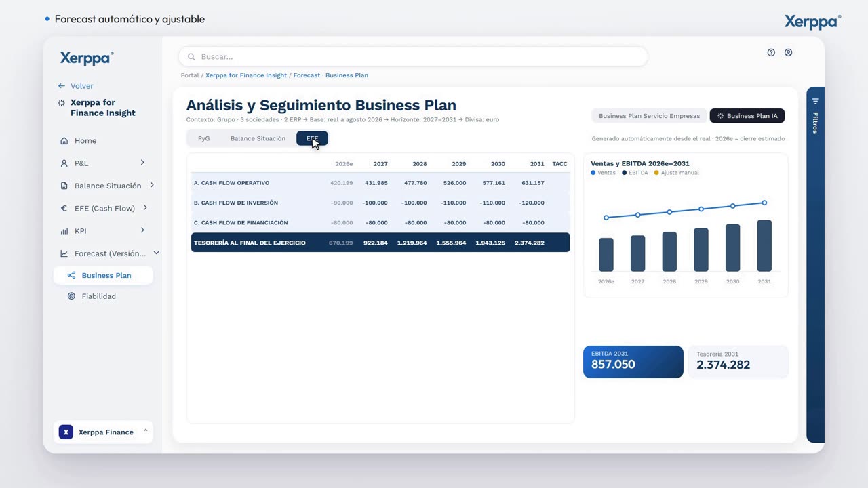Screen dimensions: 868x488
Task: Click the Volver back arrow icon
Action: coord(62,86)
